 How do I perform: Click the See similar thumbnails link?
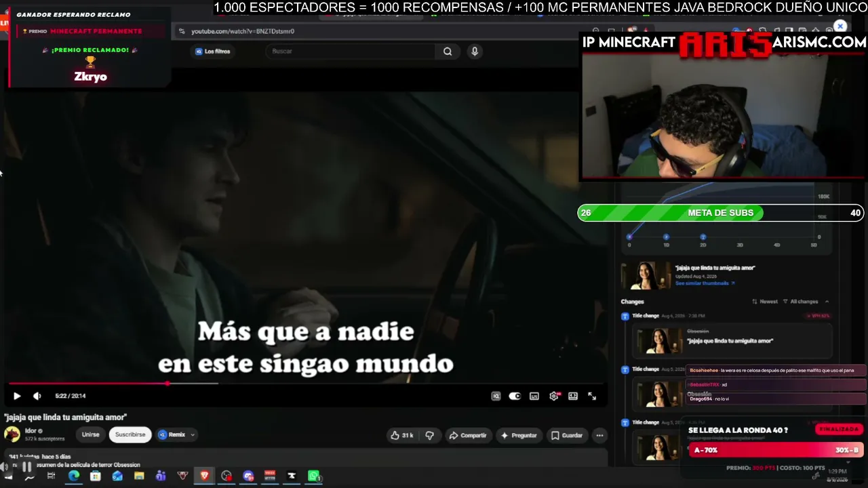(705, 283)
